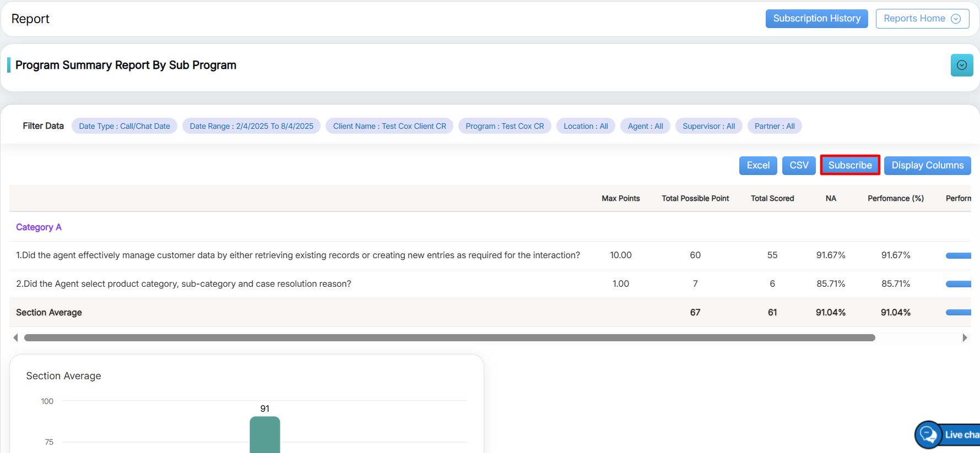Click the Location: All filter chip
Screen dimensions: 980x453
pos(586,126)
